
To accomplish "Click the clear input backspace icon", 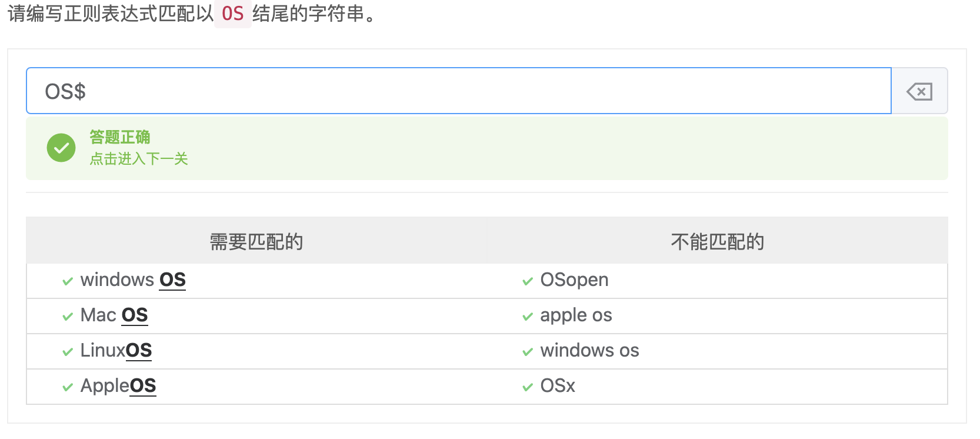I will 919,91.
